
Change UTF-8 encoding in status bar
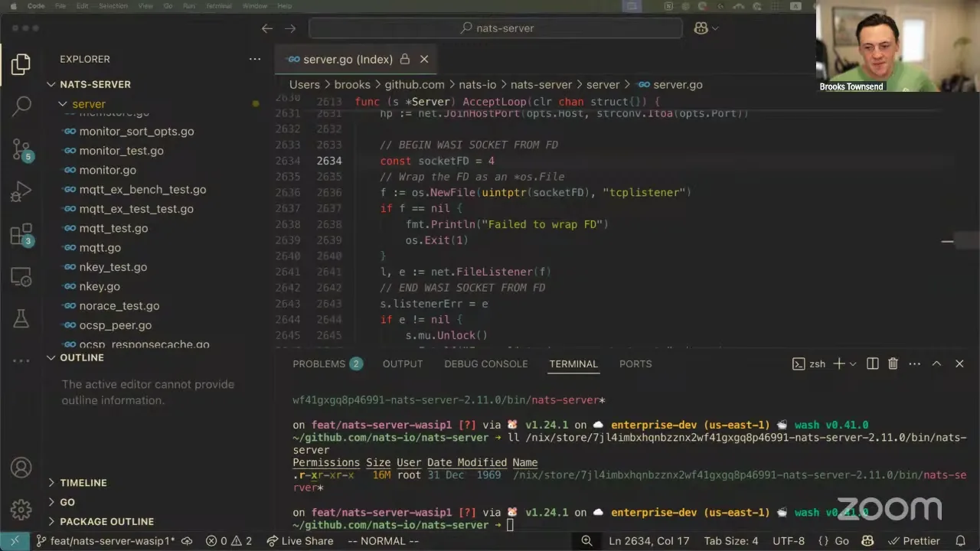(x=789, y=541)
